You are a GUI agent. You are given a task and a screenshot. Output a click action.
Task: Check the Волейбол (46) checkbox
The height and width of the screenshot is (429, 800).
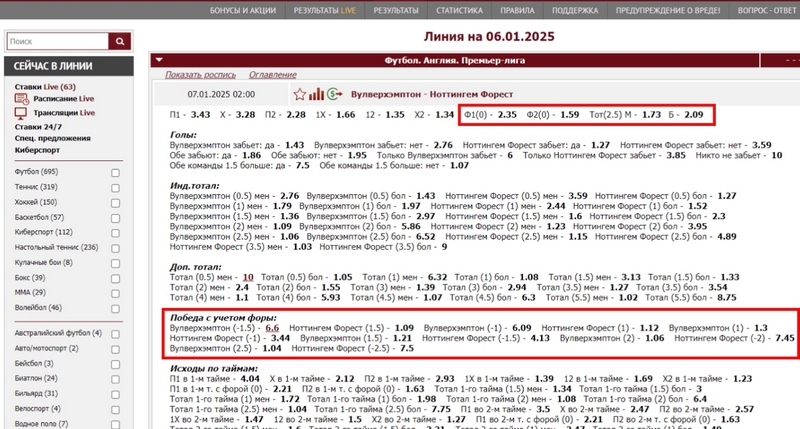[x=116, y=308]
